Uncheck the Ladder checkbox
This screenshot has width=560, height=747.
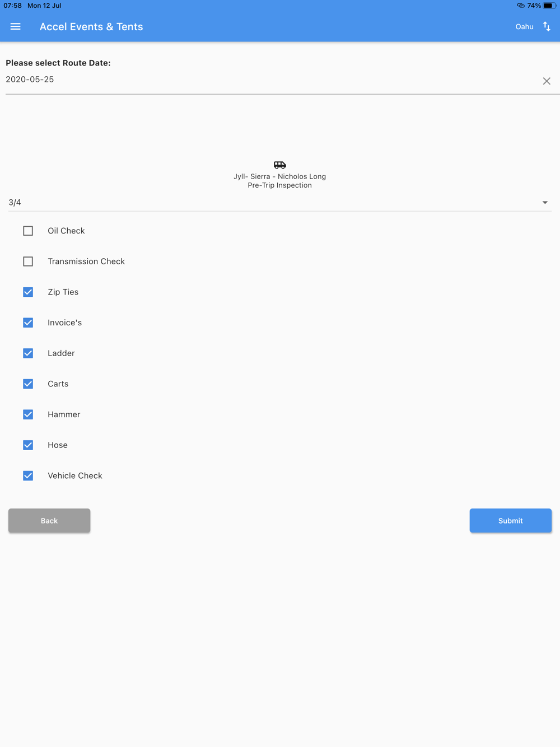tap(28, 353)
